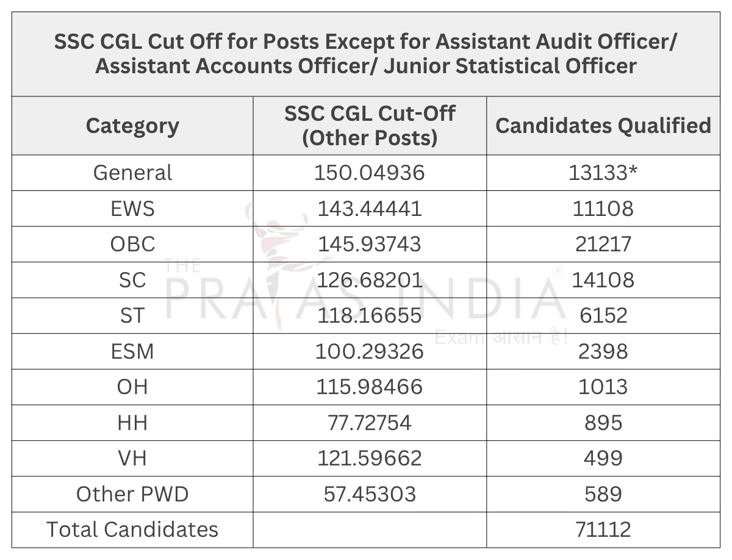This screenshot has height=560, width=732.
Task: Click the Candidates Qualified column header
Action: click(x=603, y=126)
